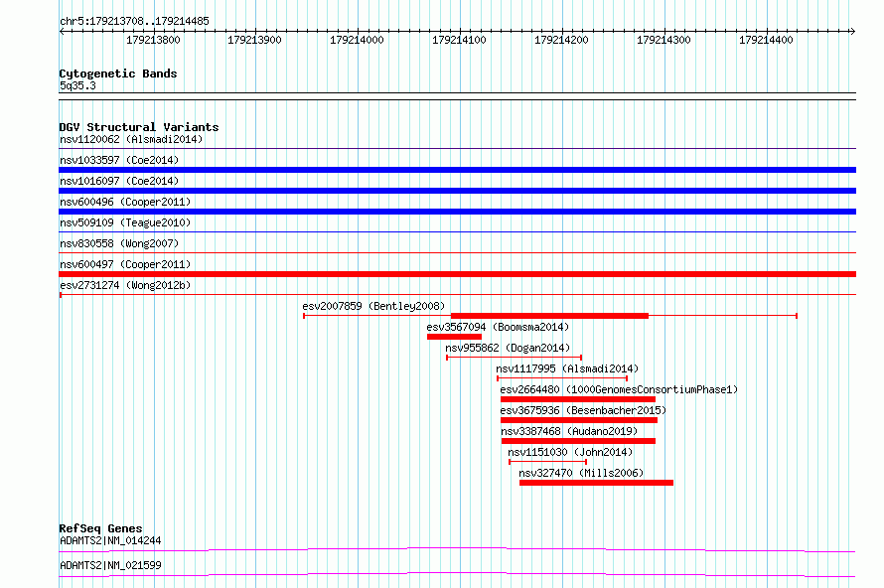Select the nsv1033597 (Coe2014) blue bar
The height and width of the screenshot is (588, 884).
tap(457, 170)
